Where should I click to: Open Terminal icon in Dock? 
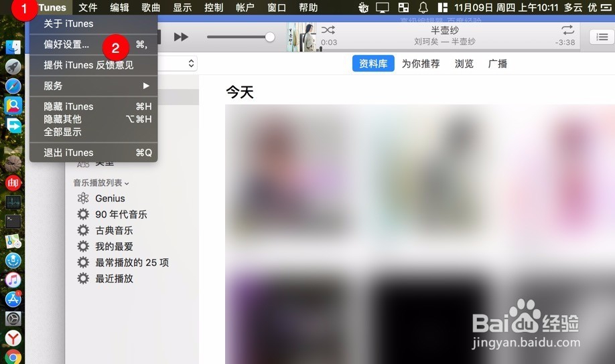[x=13, y=221]
